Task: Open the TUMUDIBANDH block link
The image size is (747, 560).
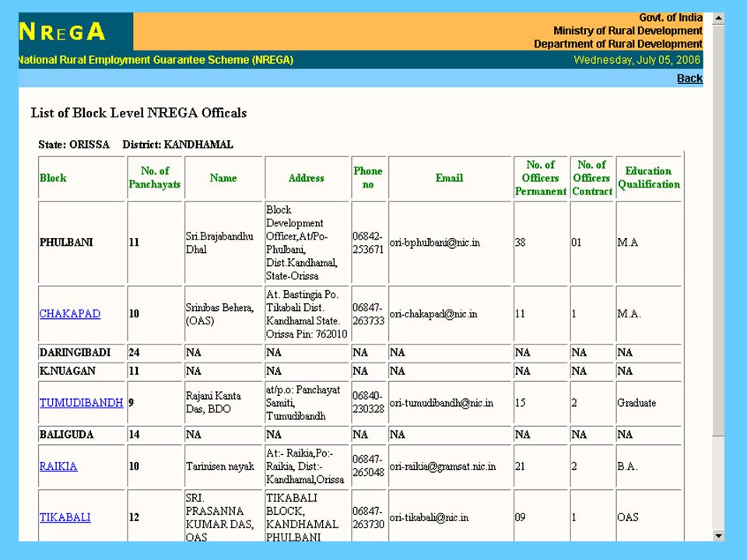Action: 81,403
